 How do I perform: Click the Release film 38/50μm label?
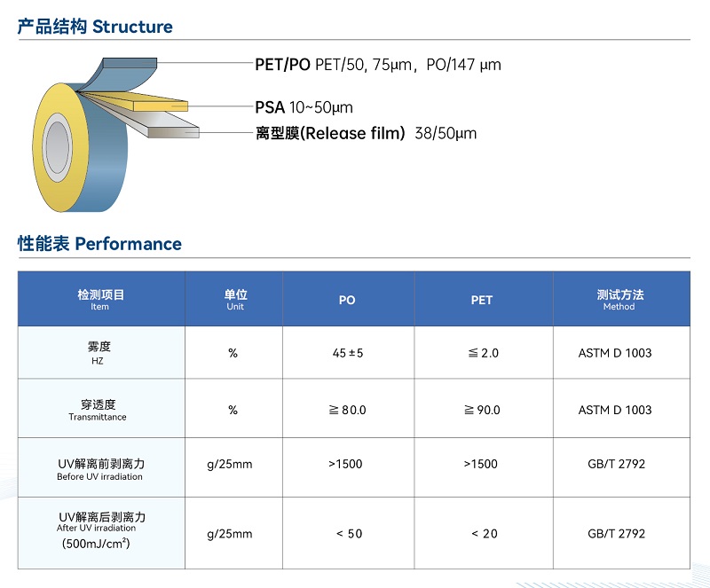click(366, 134)
